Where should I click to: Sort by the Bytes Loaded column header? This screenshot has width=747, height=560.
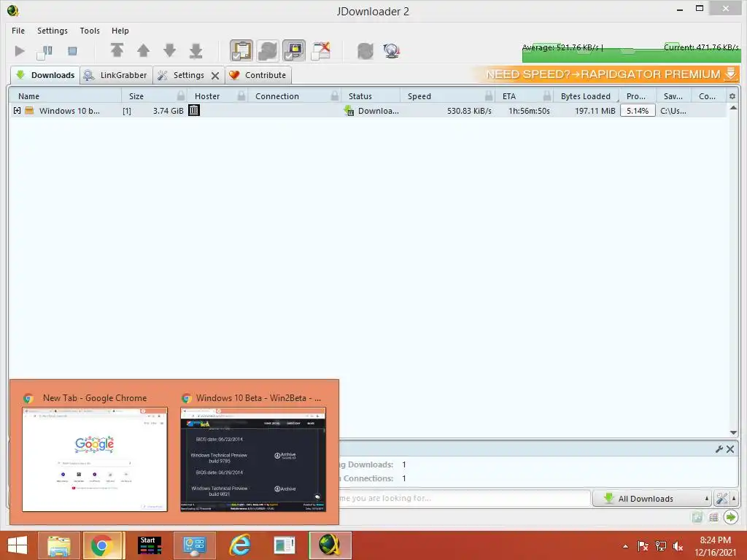(x=586, y=96)
